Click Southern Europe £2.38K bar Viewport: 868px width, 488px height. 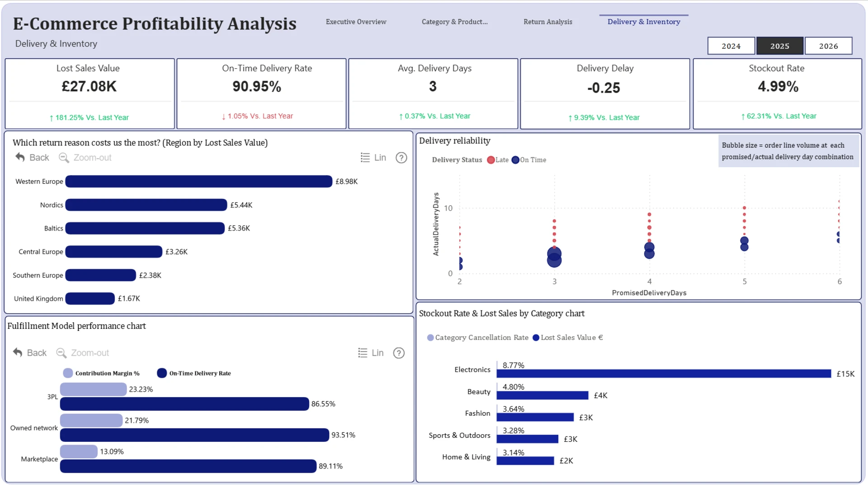click(101, 275)
